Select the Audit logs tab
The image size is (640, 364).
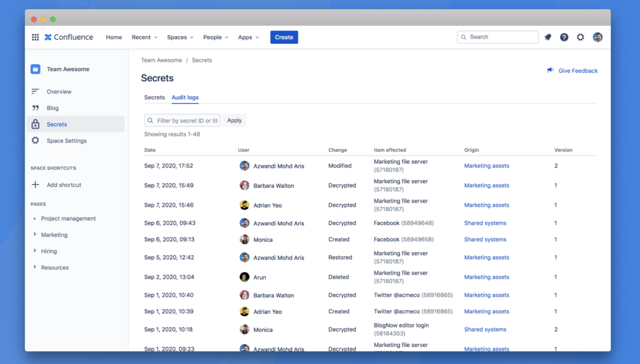(185, 97)
